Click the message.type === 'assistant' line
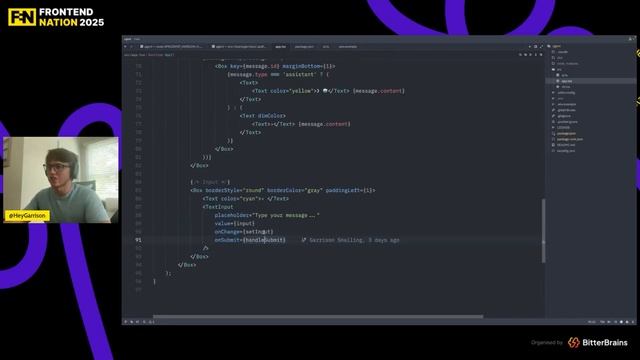 point(278,74)
